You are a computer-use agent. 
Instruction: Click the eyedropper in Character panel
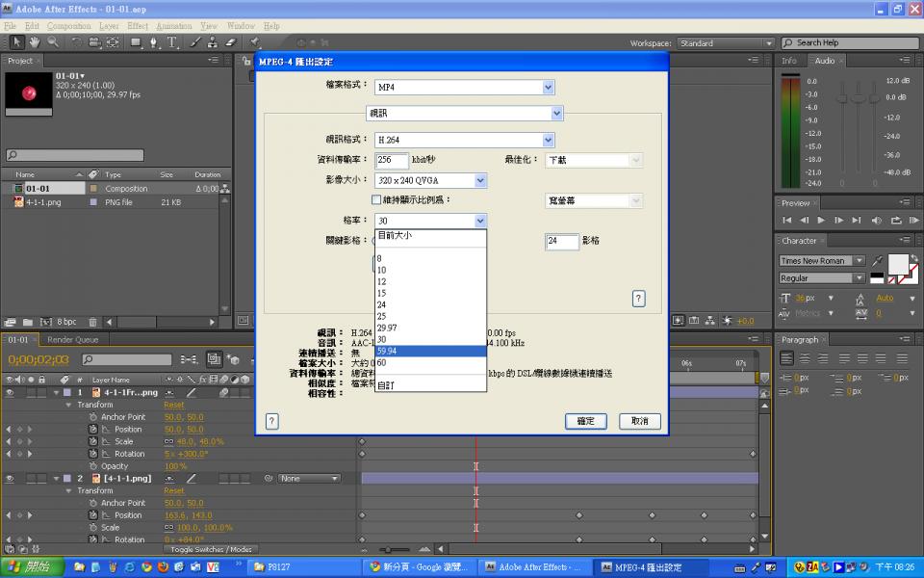877,261
